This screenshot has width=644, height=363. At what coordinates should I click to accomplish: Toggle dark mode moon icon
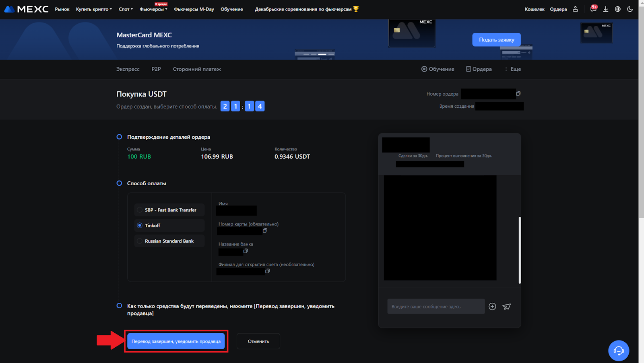coord(630,9)
